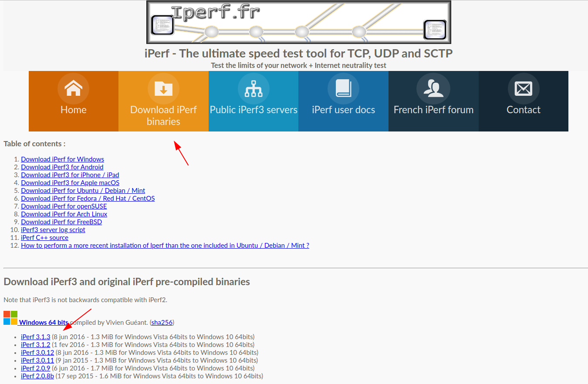Go to Public iPerf3 servers menu label
This screenshot has width=588, height=384.
(253, 110)
